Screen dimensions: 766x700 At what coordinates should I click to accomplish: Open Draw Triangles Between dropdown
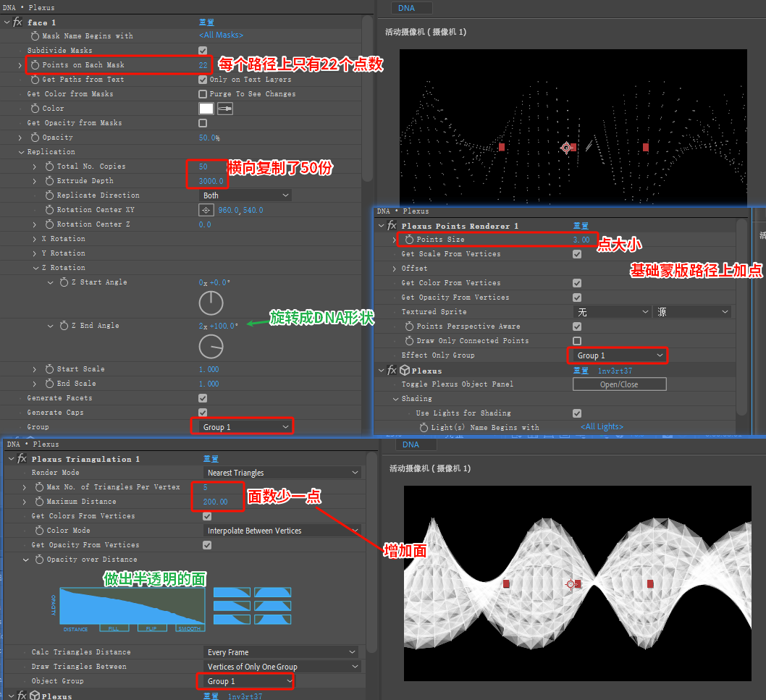[282, 667]
